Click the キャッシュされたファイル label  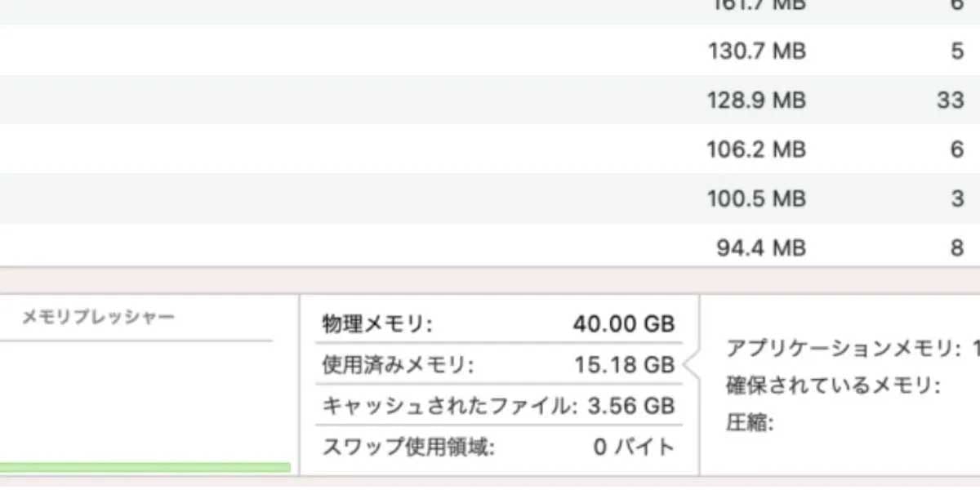click(x=450, y=406)
